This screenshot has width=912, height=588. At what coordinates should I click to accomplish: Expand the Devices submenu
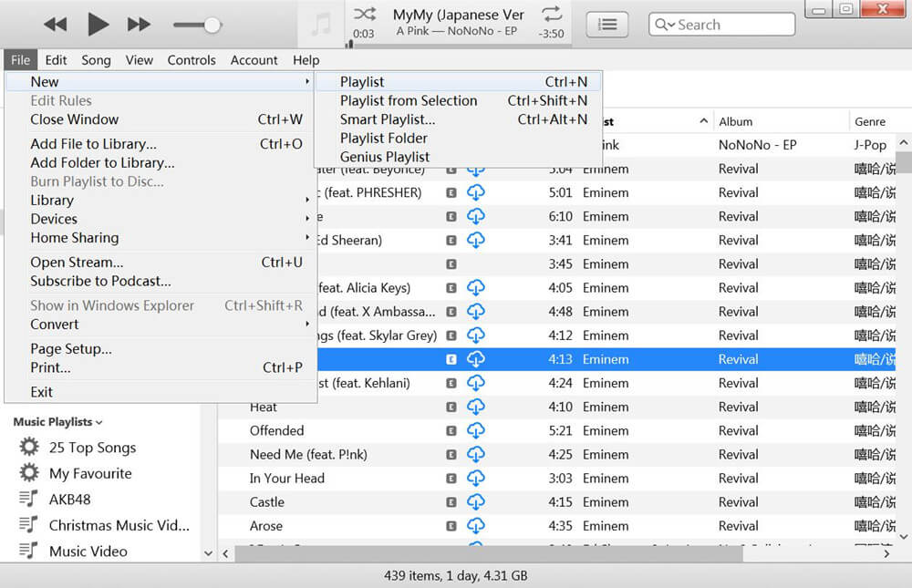click(161, 219)
